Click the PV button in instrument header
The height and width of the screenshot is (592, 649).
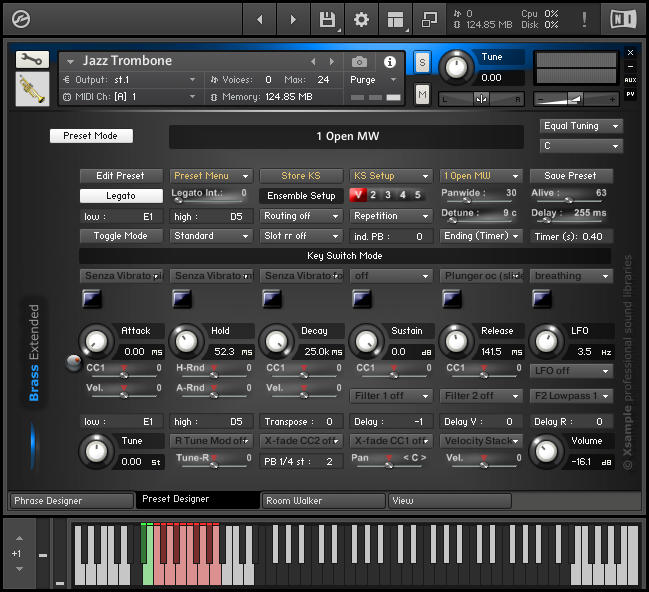(630, 94)
